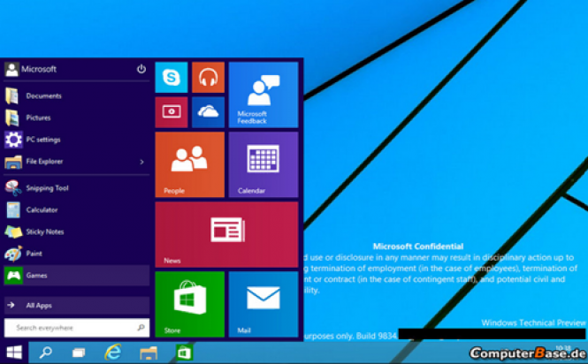Launch Calculator
This screenshot has height=364, width=588.
pyautogui.click(x=77, y=210)
